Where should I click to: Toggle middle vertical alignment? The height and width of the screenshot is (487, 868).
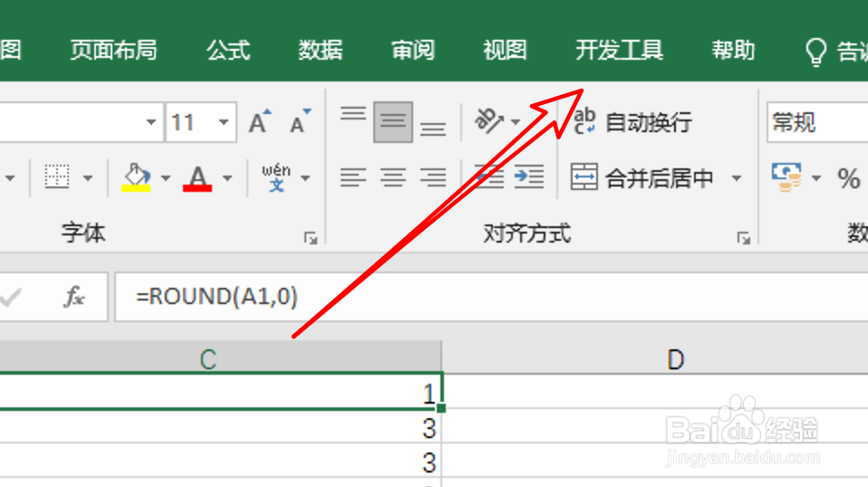[393, 121]
